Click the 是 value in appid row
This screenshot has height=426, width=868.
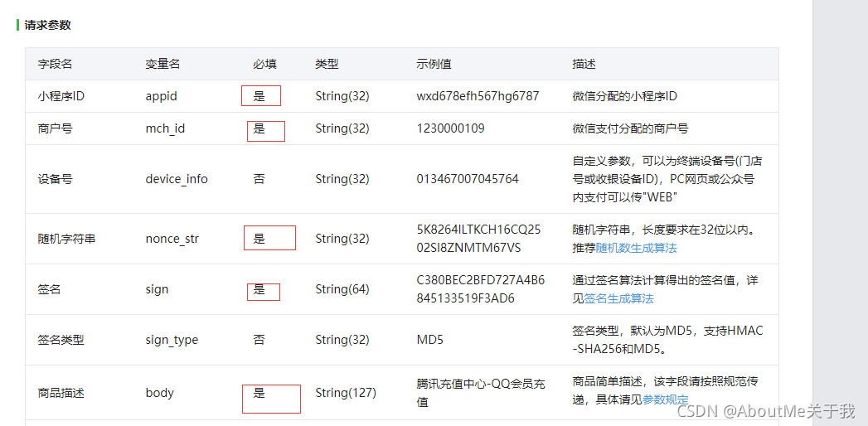pyautogui.click(x=259, y=96)
